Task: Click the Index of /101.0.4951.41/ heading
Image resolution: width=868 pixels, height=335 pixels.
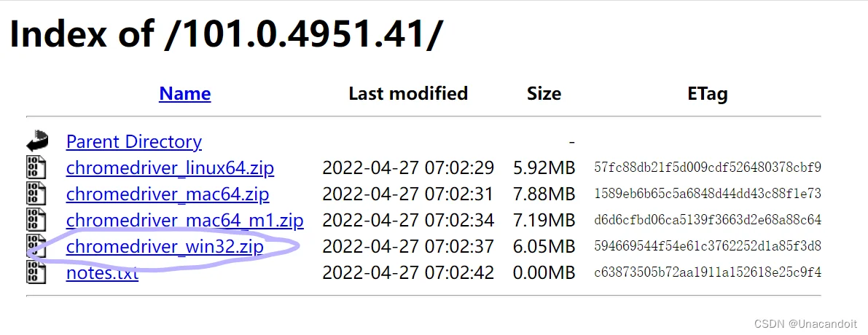Action: [226, 33]
